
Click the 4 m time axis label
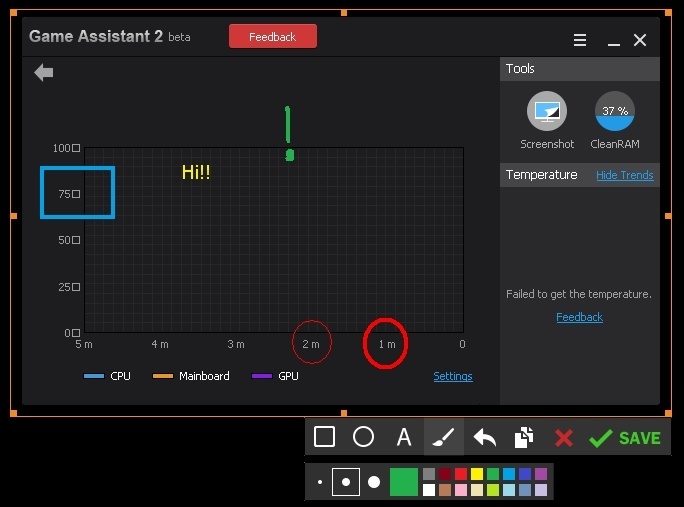pyautogui.click(x=160, y=344)
